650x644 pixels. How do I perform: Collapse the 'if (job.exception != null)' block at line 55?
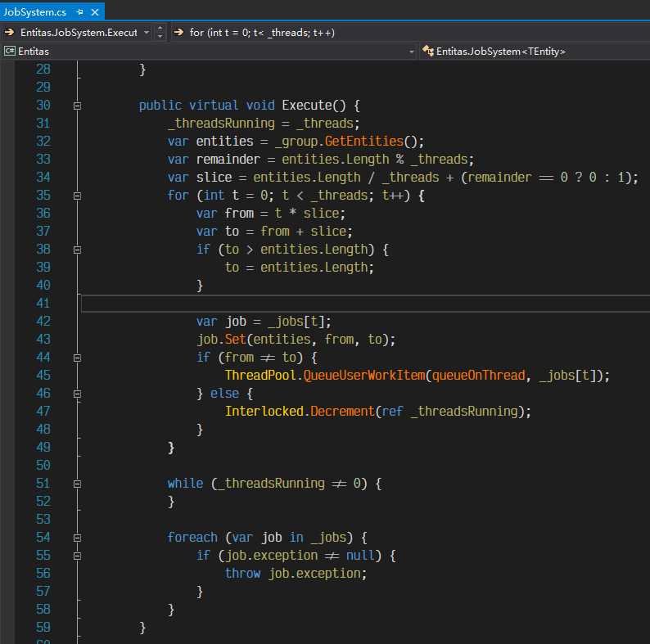point(77,556)
